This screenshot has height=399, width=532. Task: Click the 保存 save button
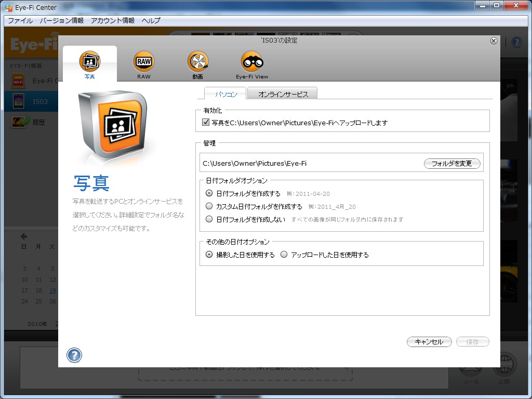(473, 342)
